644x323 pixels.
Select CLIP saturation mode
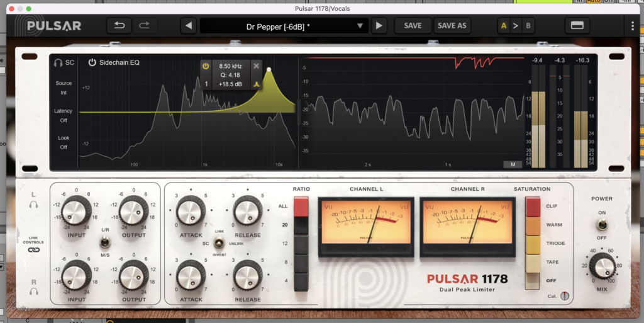point(533,207)
